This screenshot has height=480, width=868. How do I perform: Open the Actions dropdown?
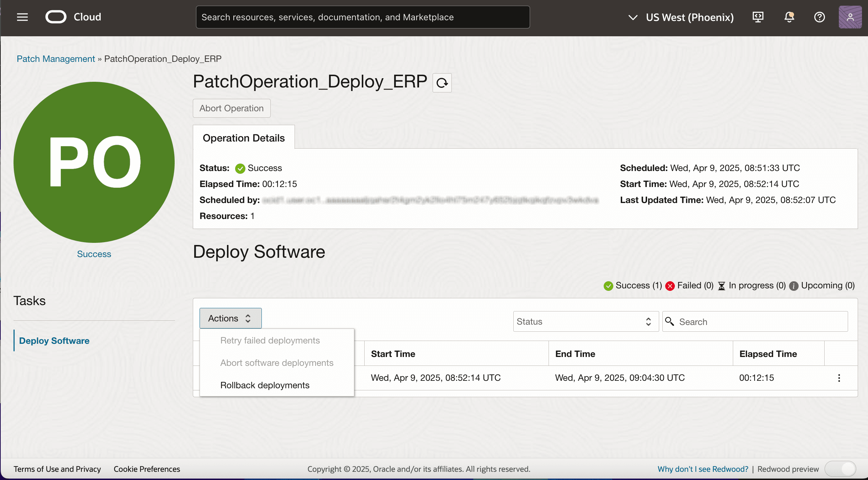tap(230, 318)
